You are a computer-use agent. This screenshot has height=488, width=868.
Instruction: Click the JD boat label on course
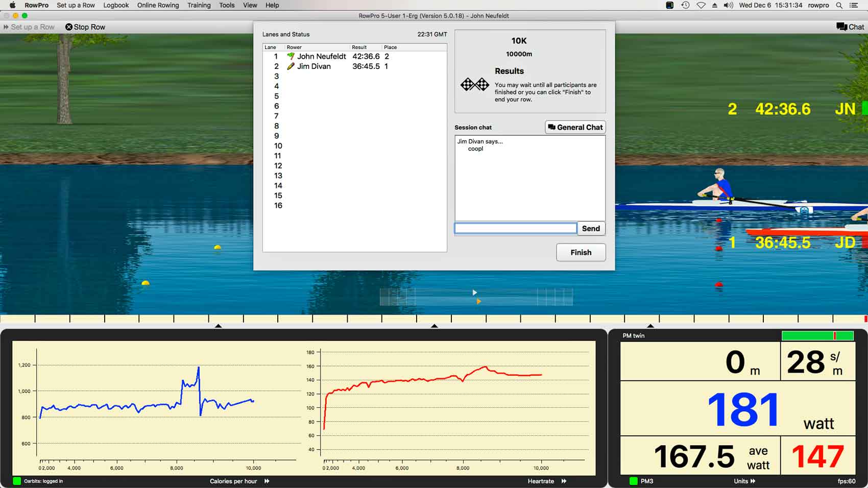[845, 242]
